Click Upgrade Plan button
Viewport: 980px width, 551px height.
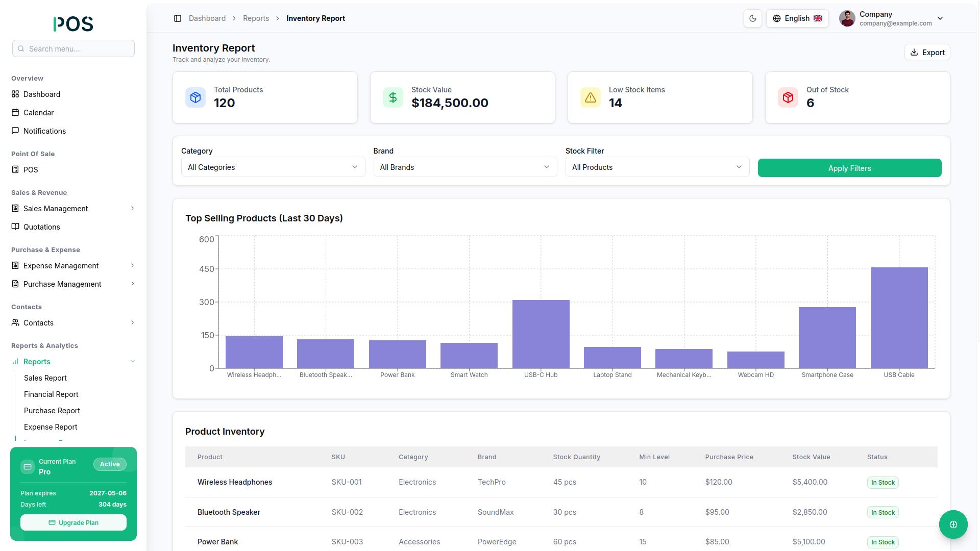73,522
